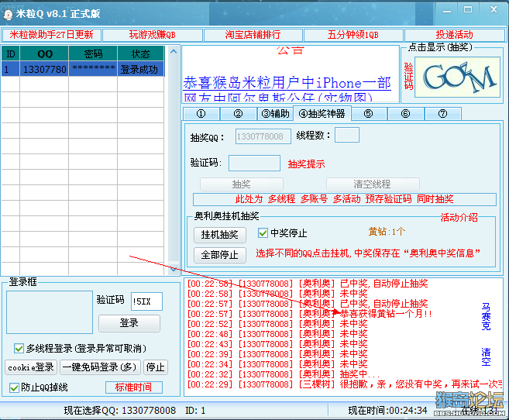The image size is (509, 420).
Task: Click the cookie登录 button
Action: point(31,367)
